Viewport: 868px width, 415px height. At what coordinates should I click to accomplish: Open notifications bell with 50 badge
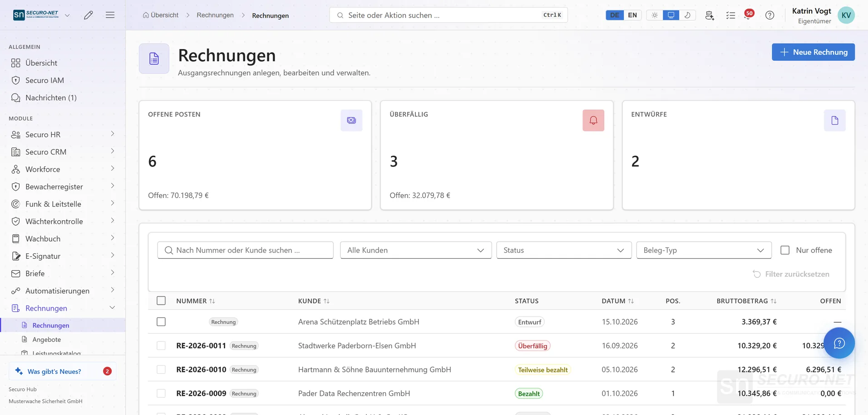pyautogui.click(x=749, y=15)
